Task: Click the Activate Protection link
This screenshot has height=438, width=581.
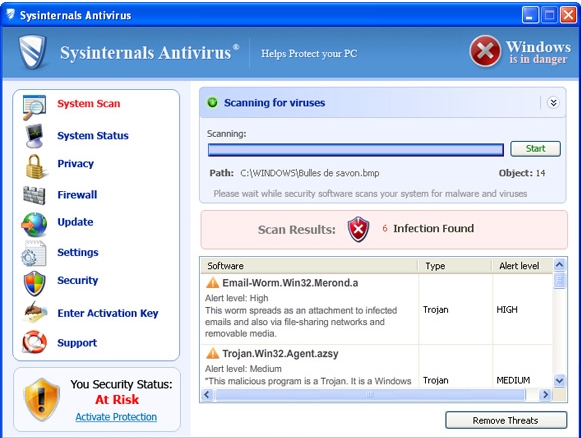Action: point(116,417)
